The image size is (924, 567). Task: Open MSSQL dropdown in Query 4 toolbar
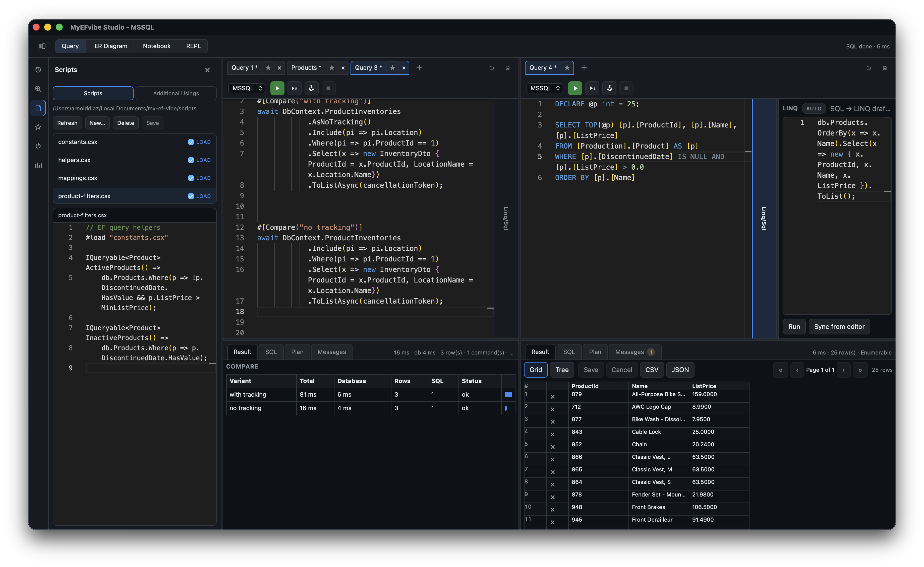(545, 89)
